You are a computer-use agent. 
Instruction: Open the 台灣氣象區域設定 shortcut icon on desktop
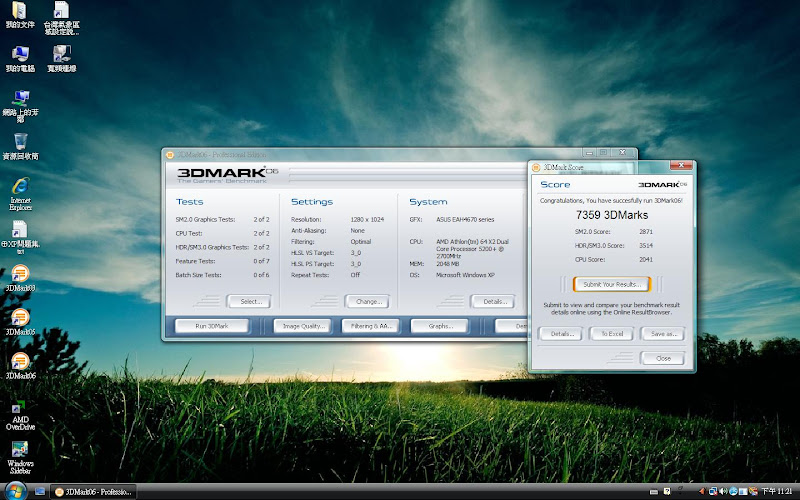pos(62,18)
